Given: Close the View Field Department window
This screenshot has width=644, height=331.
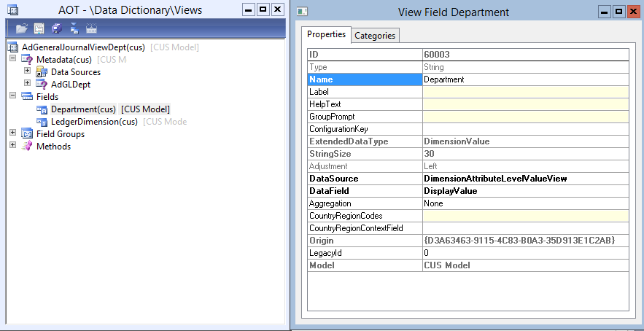Looking at the screenshot, I should [632, 12].
